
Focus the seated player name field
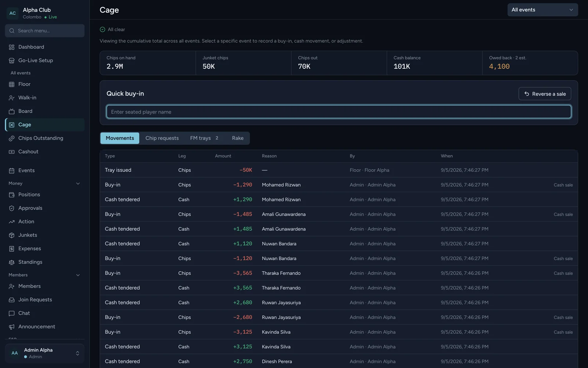(338, 112)
